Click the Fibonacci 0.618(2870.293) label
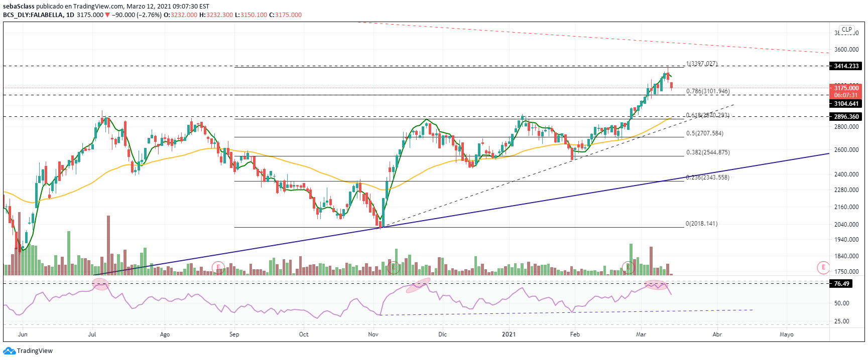The width and height of the screenshot is (868, 360). [708, 115]
